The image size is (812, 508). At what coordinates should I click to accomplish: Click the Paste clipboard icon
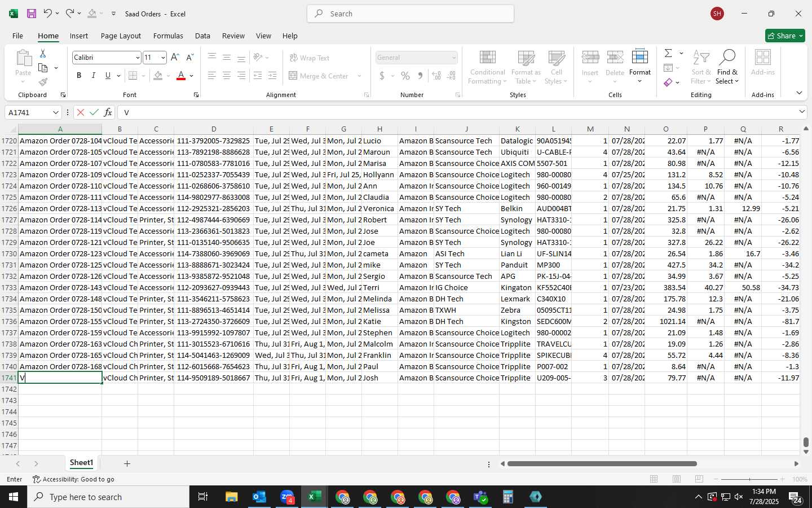23,58
